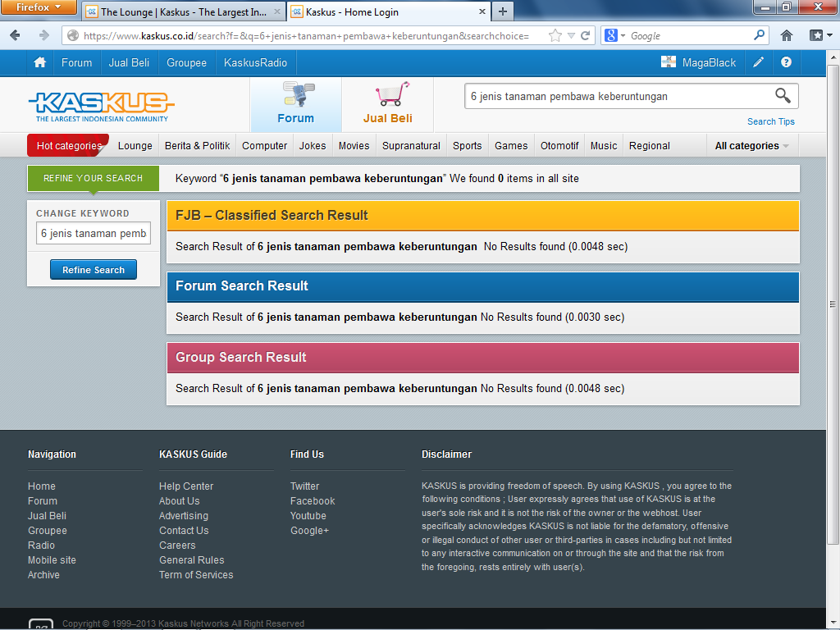
Task: Click the Change Keyword input field
Action: pyautogui.click(x=94, y=234)
